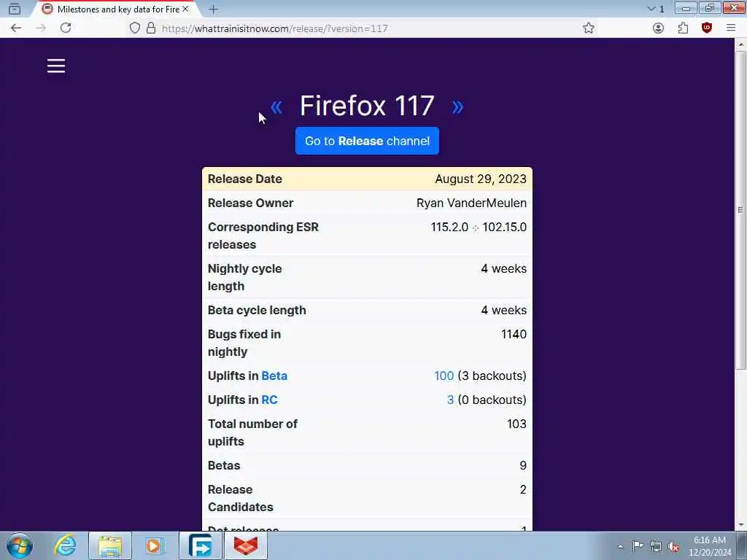The height and width of the screenshot is (560, 747).
Task: Launch Internet Explorer from taskbar
Action: 65,545
